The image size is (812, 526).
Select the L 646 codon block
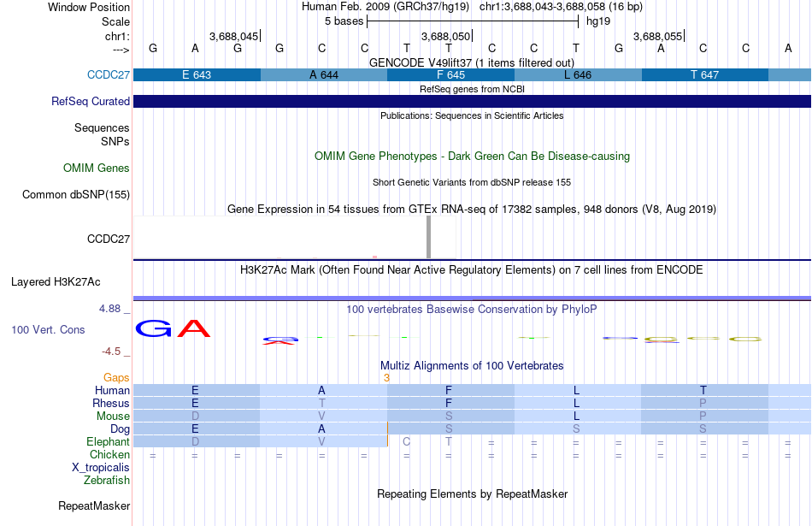[x=578, y=74]
